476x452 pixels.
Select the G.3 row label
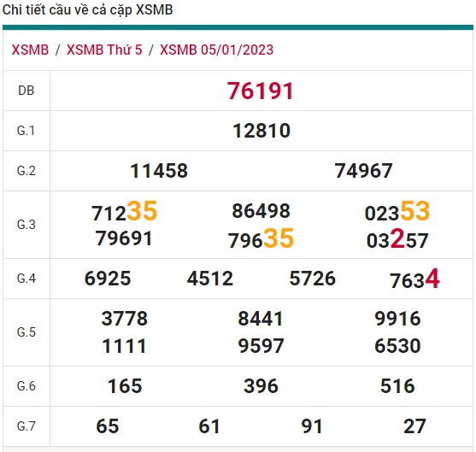click(26, 225)
